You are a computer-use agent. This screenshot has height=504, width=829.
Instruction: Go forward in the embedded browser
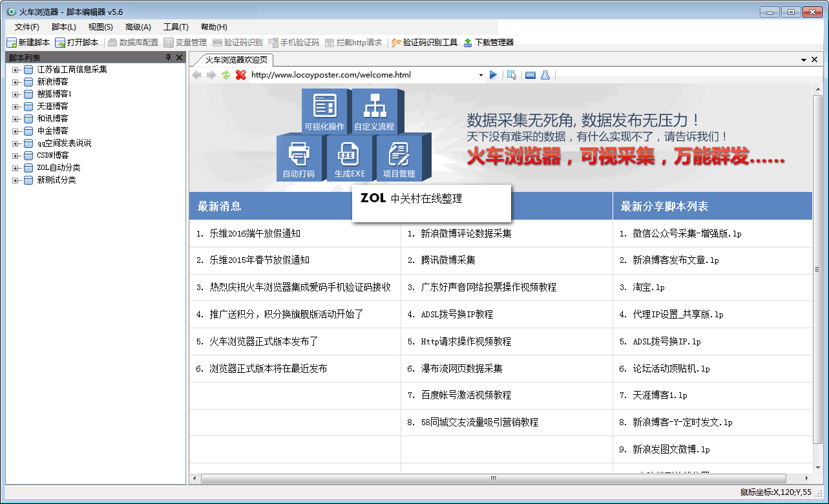pos(211,75)
